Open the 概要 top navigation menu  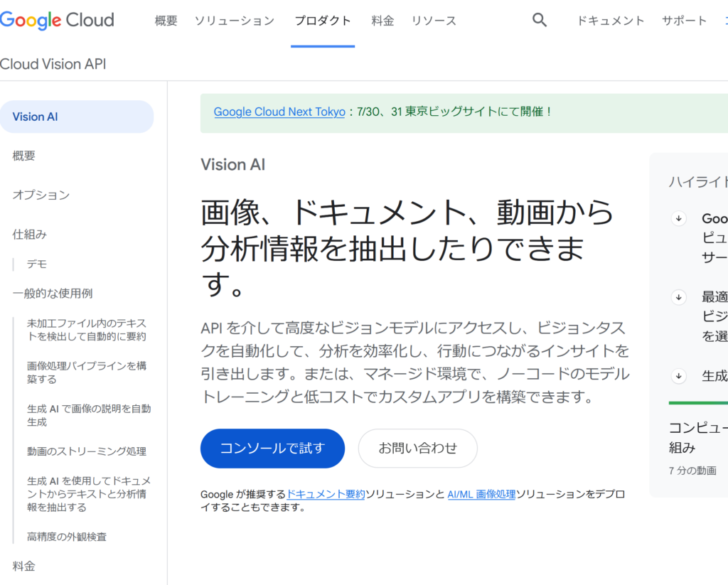click(166, 21)
